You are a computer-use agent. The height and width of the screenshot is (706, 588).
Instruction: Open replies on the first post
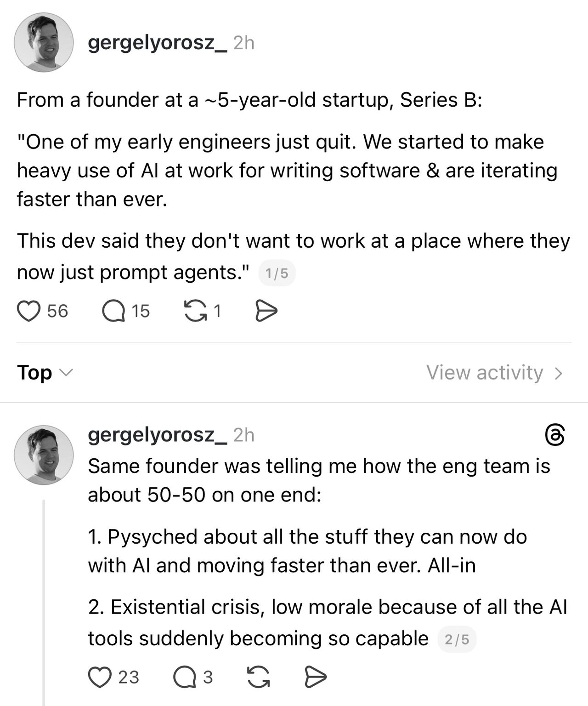(x=113, y=311)
